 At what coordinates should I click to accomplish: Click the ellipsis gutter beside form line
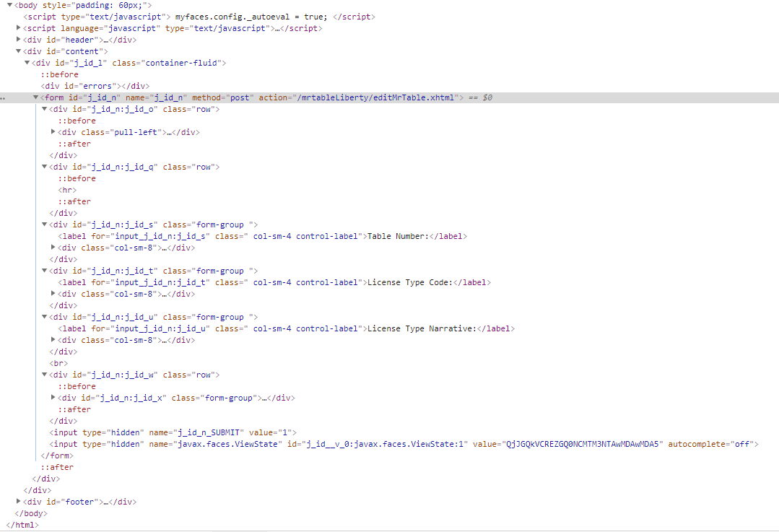(3, 98)
